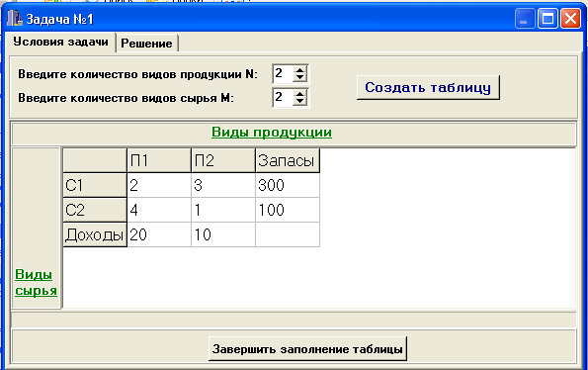Select cell С1 П2 containing 3
Image resolution: width=588 pixels, height=370 pixels.
(x=223, y=185)
